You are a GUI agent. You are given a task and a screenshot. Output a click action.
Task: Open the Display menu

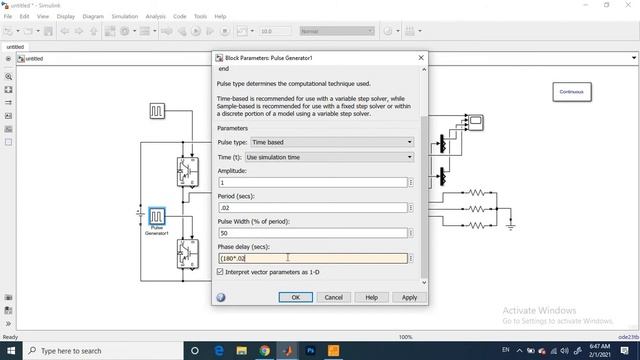[x=66, y=16]
